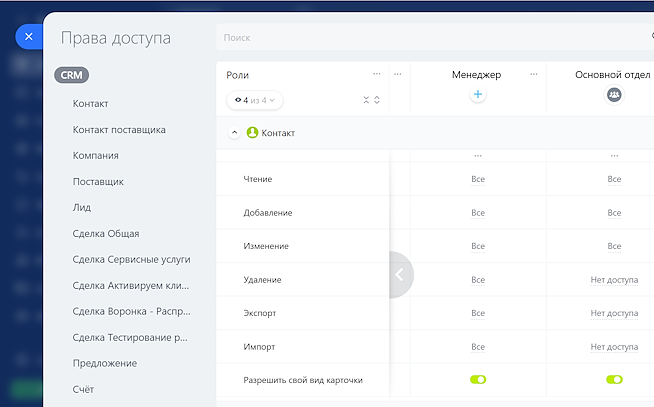Click the Импорт permission label
Image resolution: width=654 pixels, height=407 pixels.
click(259, 347)
